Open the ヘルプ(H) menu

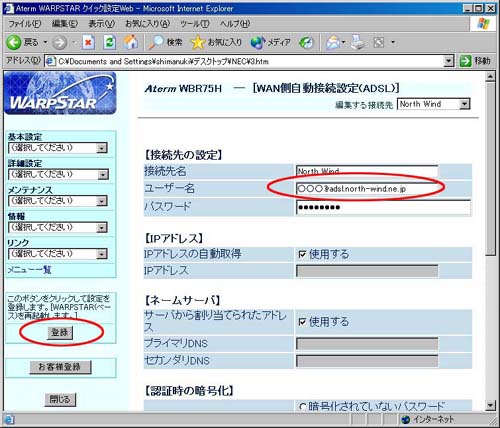235,24
